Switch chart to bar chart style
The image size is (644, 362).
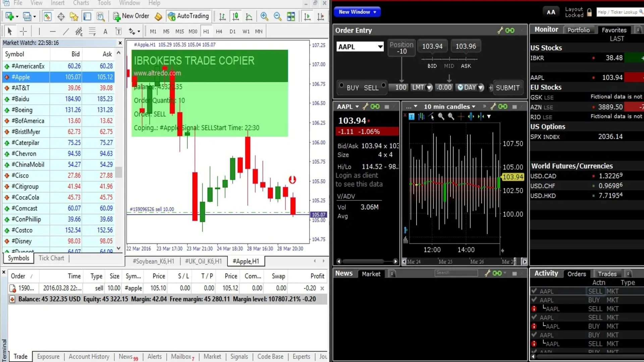pyautogui.click(x=222, y=16)
